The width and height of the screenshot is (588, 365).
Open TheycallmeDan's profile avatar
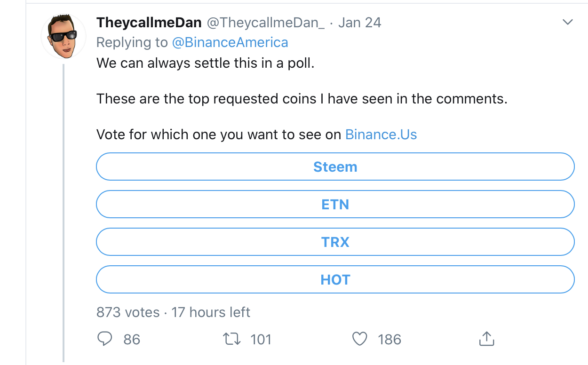[x=63, y=37]
